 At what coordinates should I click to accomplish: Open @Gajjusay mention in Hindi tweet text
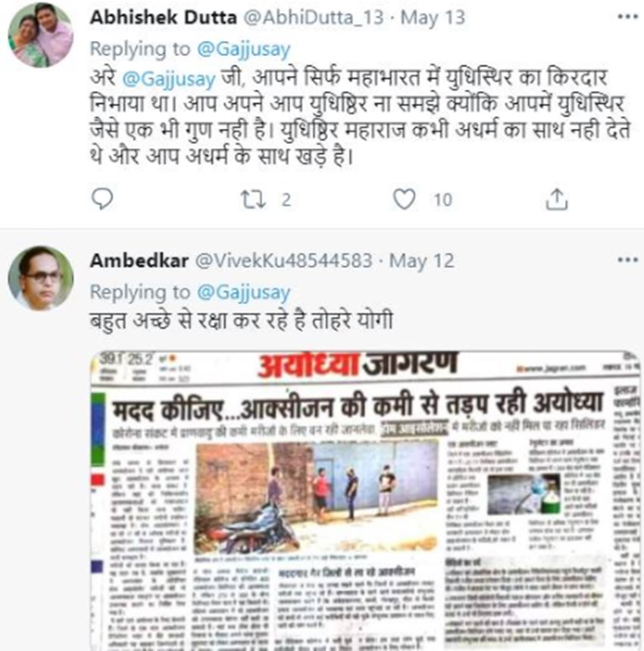point(169,79)
